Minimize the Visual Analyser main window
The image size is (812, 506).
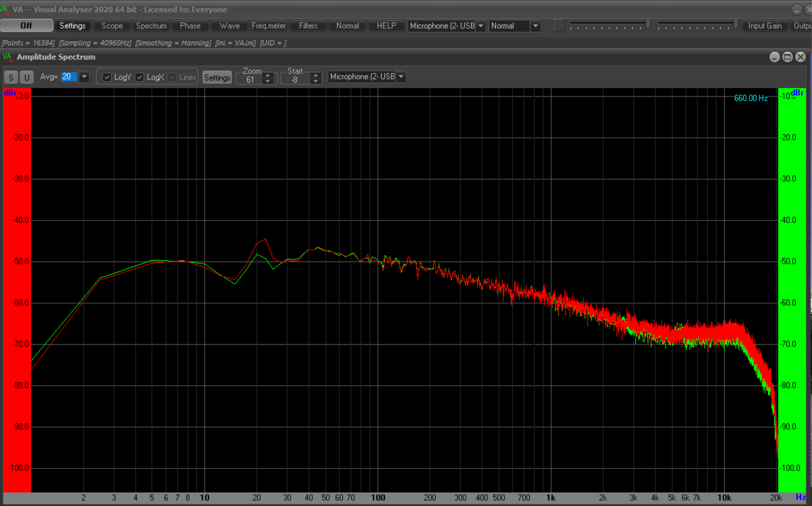click(797, 9)
